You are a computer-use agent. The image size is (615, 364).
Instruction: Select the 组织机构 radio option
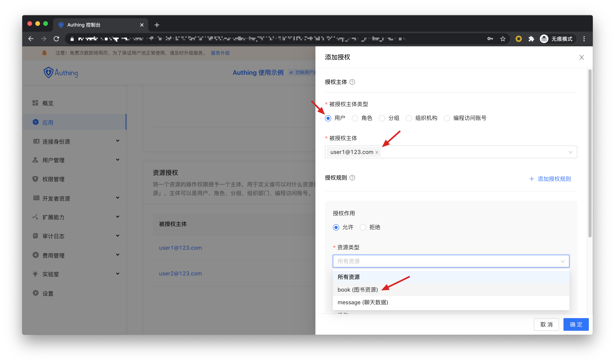click(x=409, y=118)
